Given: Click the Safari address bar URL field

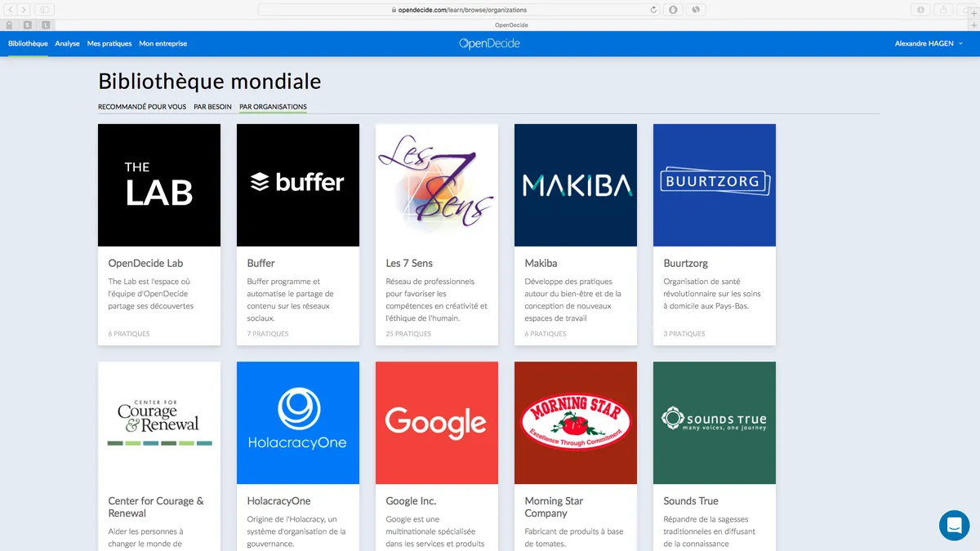Looking at the screenshot, I should point(459,10).
